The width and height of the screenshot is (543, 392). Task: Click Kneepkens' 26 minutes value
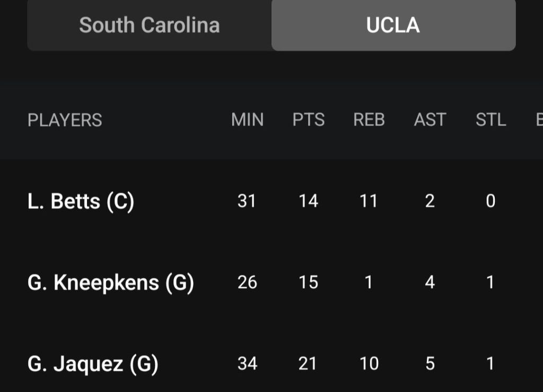[247, 282]
